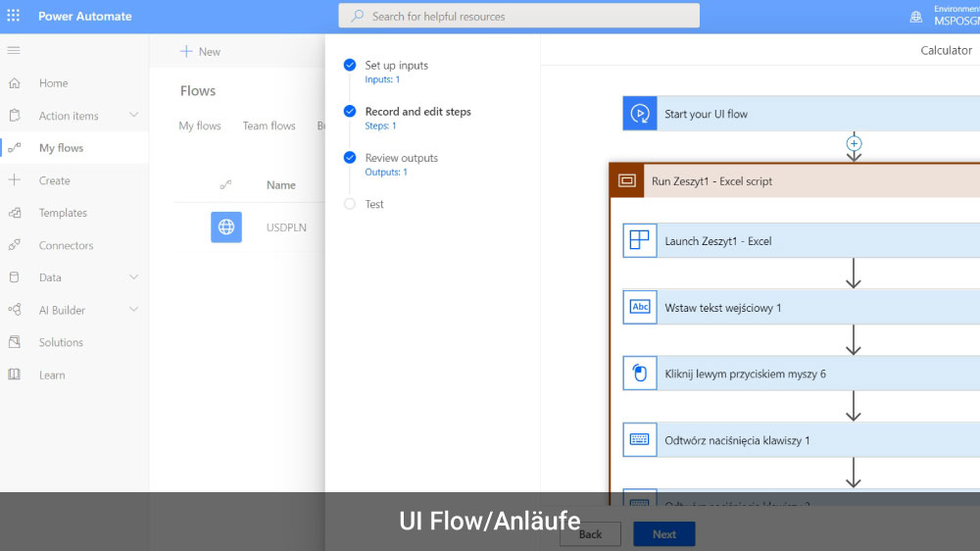The height and width of the screenshot is (551, 980).
Task: Click the Run Zeszyt1 - Excel script header
Action: [795, 180]
